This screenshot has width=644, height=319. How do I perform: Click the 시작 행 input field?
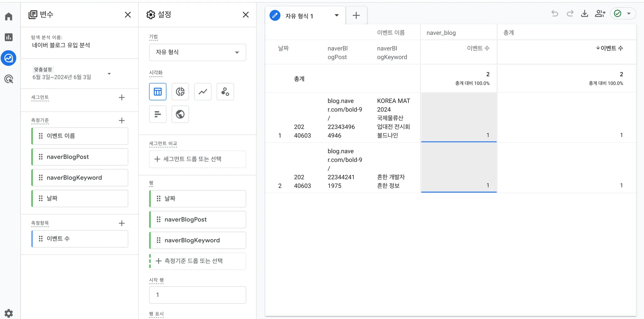pyautogui.click(x=197, y=295)
